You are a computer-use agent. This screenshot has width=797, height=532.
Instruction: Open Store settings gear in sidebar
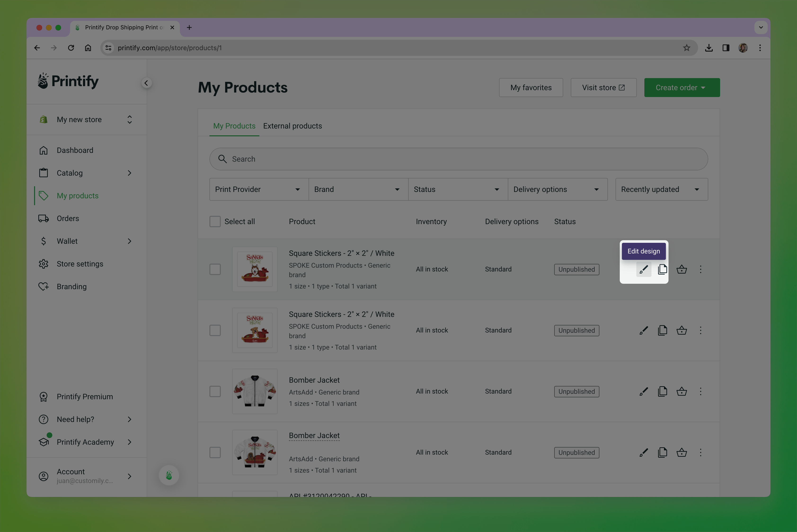44,264
